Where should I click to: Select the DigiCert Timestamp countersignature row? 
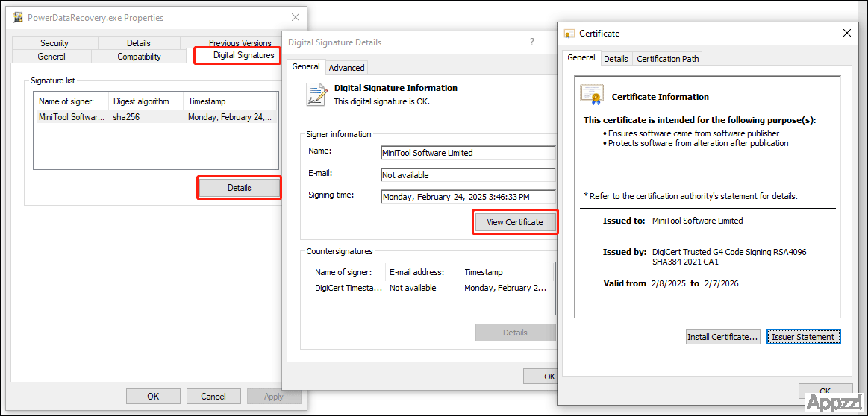[432, 288]
